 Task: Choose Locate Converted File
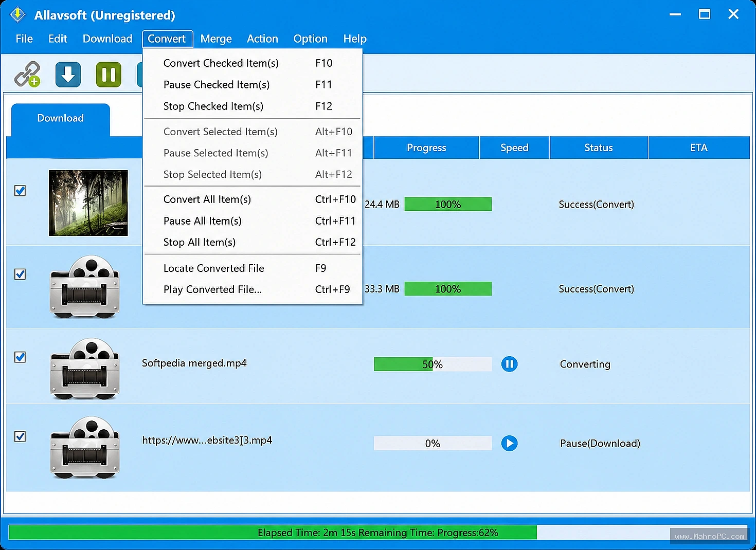tap(253, 268)
